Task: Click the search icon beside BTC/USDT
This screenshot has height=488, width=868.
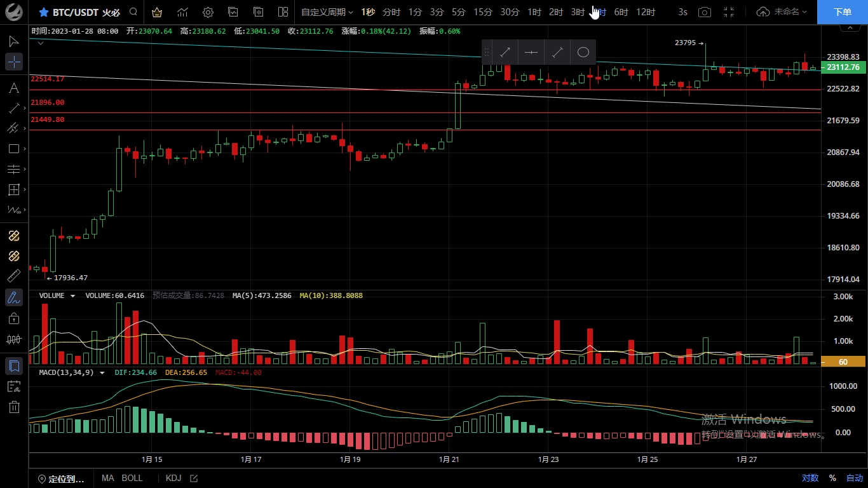Action: coord(133,12)
